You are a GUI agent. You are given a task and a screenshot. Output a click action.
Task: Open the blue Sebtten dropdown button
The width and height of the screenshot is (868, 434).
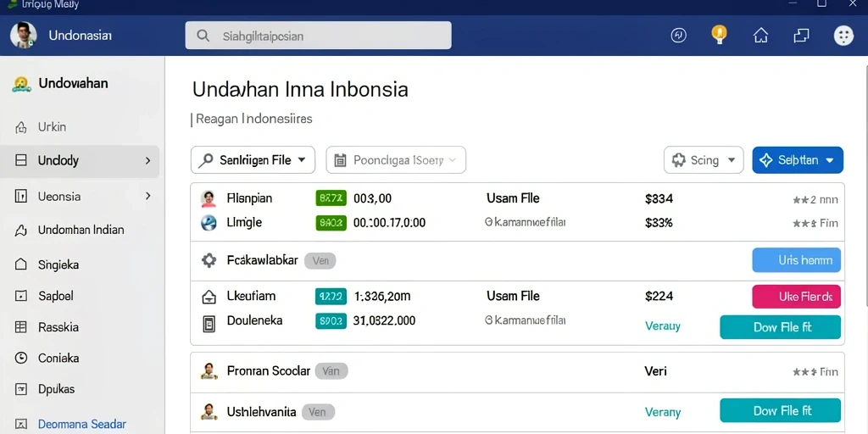[x=798, y=160]
